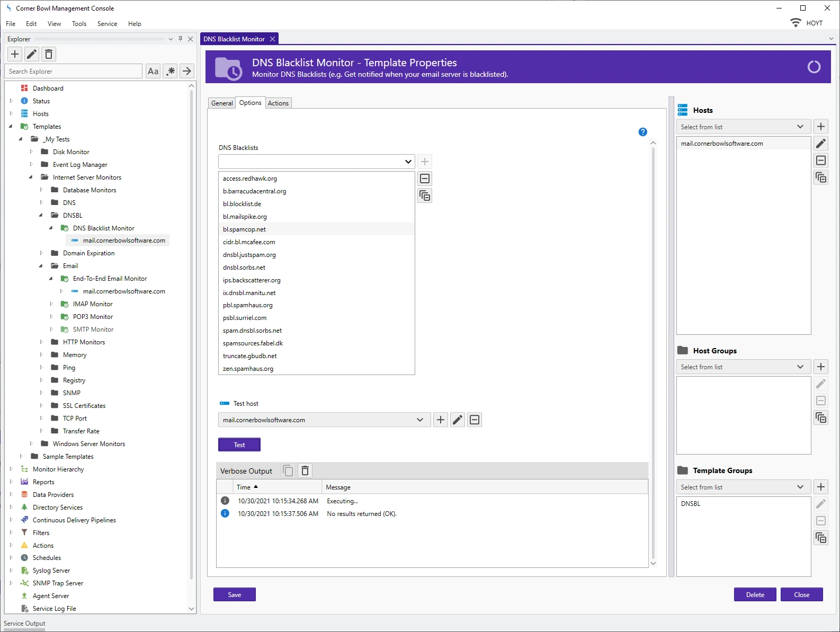
Task: Switch to the Actions tab
Action: point(278,103)
